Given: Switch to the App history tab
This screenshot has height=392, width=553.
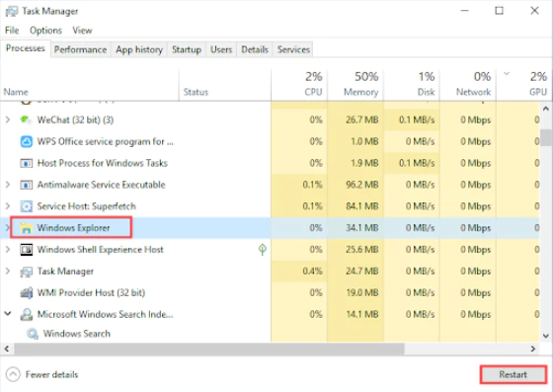Looking at the screenshot, I should coord(139,49).
